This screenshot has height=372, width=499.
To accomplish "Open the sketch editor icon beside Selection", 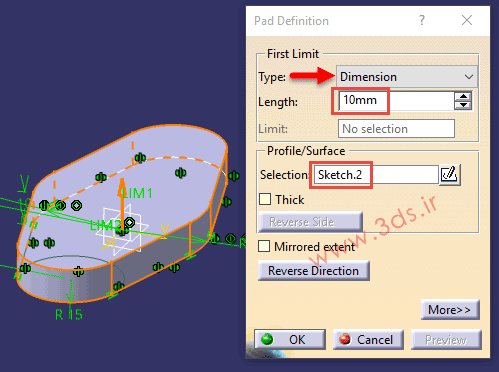I will (450, 174).
